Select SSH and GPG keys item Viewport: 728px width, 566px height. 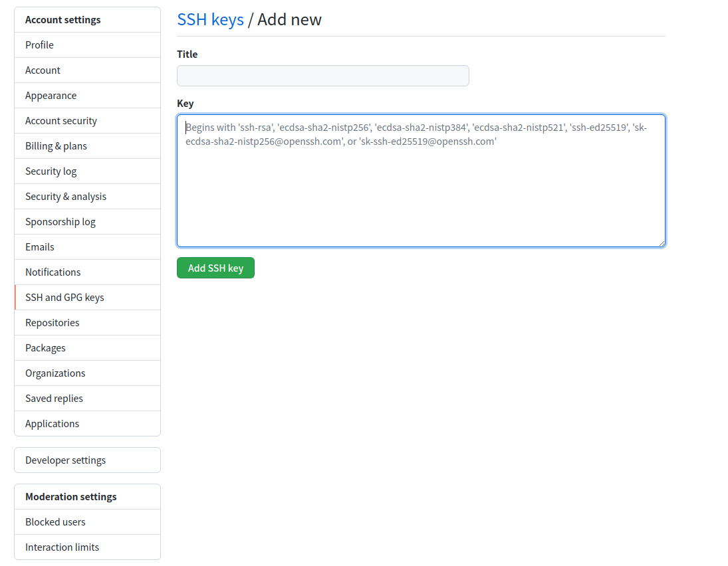pyautogui.click(x=87, y=298)
